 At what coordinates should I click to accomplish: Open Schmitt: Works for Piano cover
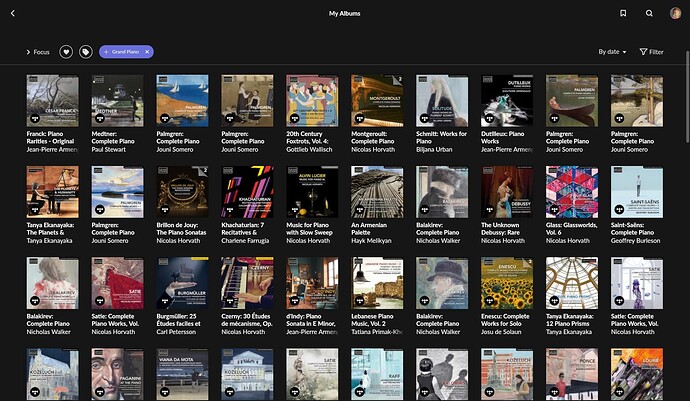pyautogui.click(x=442, y=101)
